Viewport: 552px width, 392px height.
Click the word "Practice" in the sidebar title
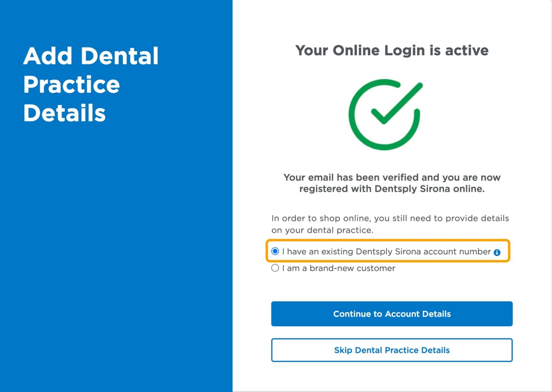[71, 85]
